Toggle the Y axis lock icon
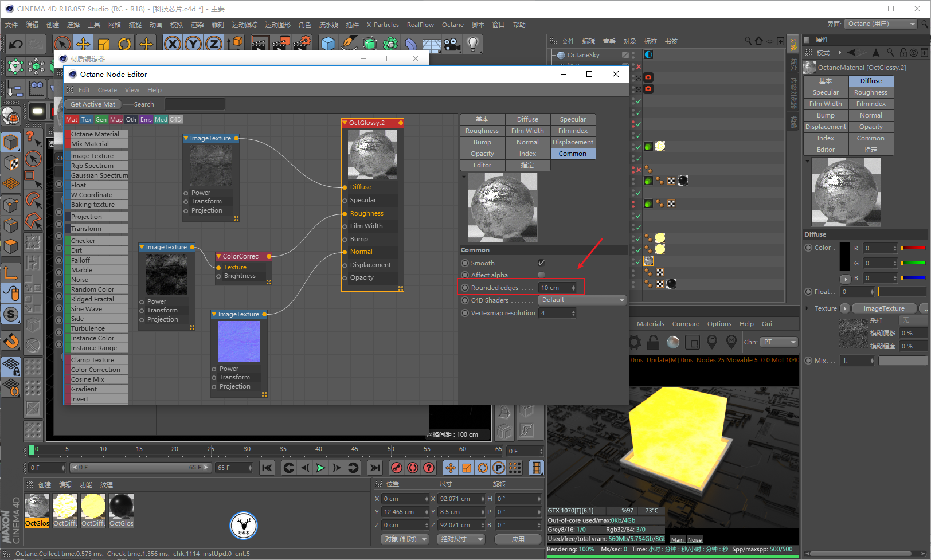 [x=193, y=44]
